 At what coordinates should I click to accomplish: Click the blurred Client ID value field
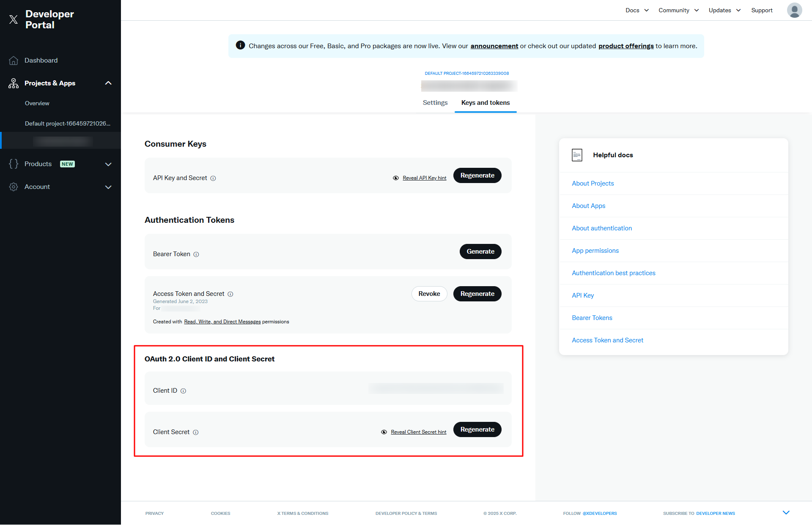click(x=436, y=388)
